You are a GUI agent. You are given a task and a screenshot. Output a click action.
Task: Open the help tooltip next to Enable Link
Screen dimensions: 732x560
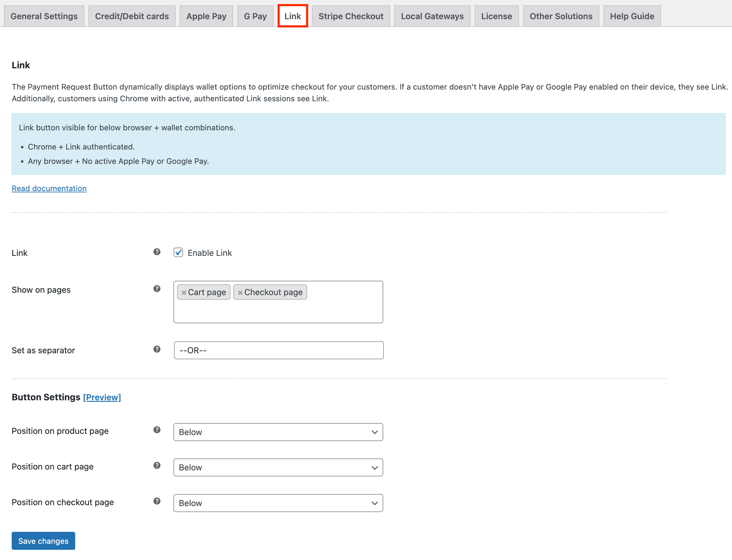[x=156, y=252]
